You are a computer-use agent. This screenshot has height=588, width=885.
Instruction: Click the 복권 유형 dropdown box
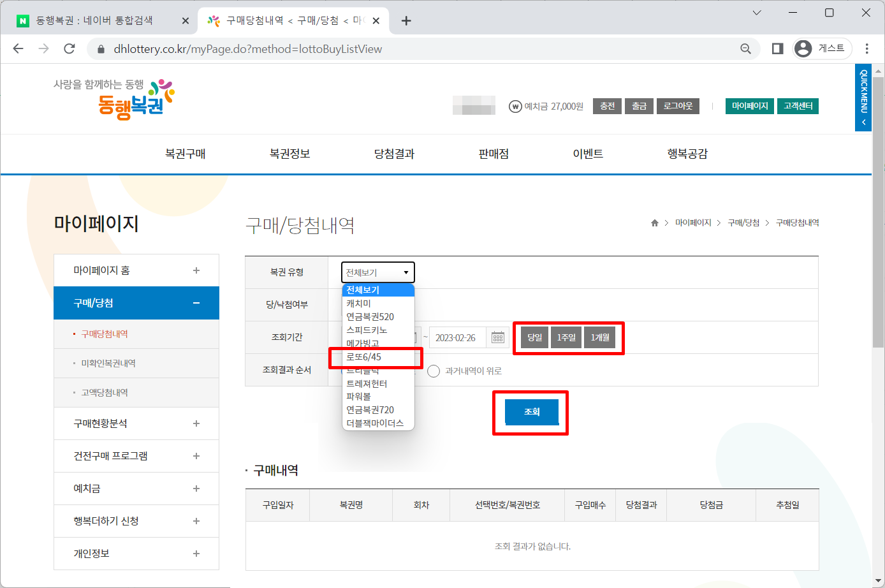pos(378,272)
